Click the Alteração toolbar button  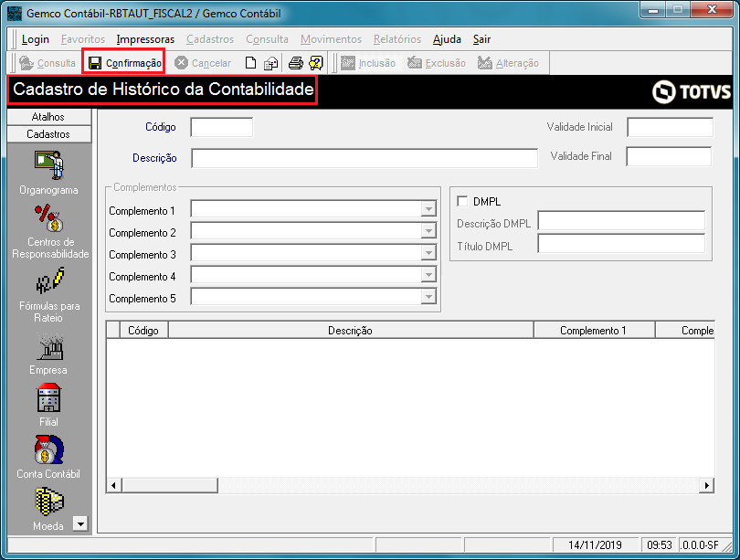pos(508,63)
